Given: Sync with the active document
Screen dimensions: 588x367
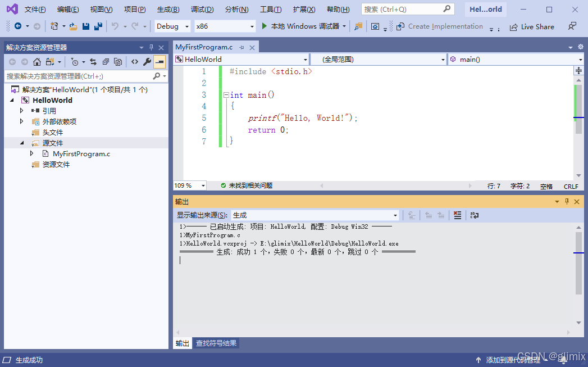Looking at the screenshot, I should (93, 62).
